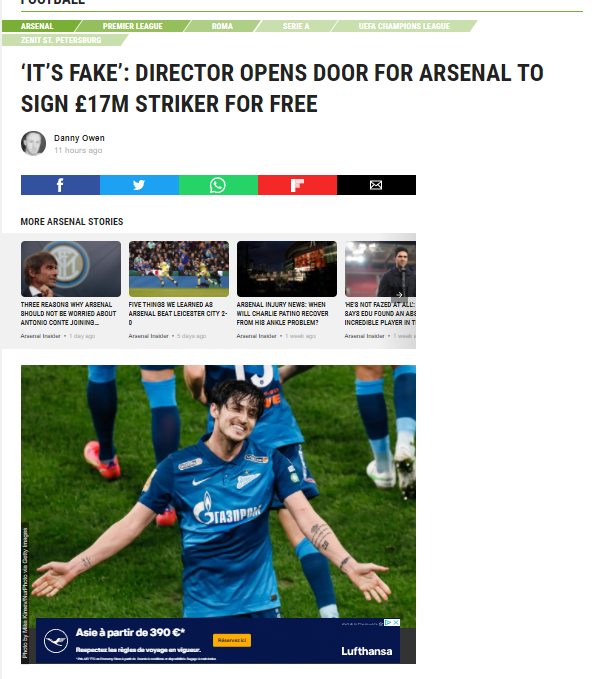Open the AdChoices info icon
The image size is (600, 679).
[388, 622]
